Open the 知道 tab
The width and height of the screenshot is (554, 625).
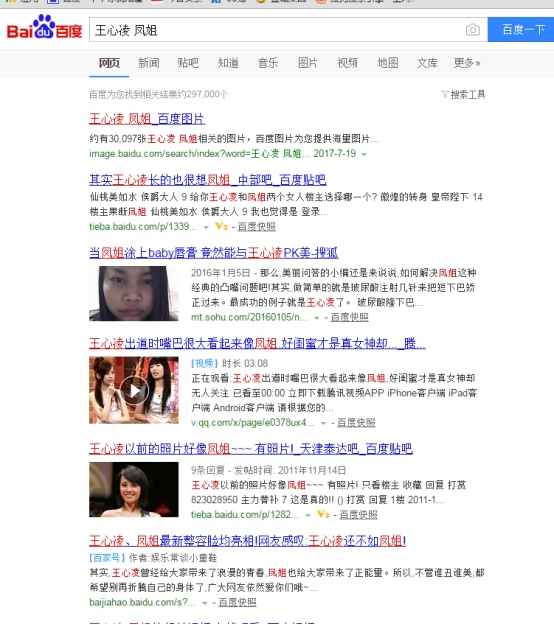click(228, 63)
